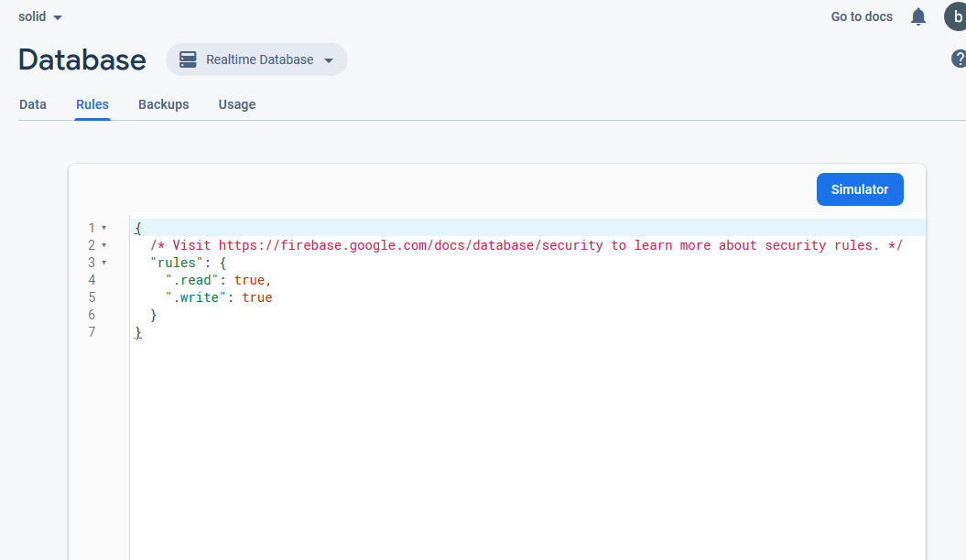Place cursor on the .write true value

[x=257, y=297]
